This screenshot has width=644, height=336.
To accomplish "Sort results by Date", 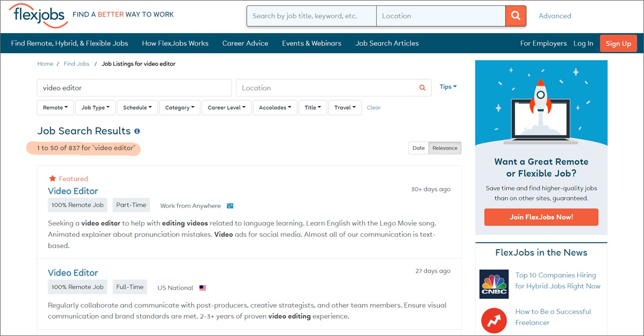I will [x=419, y=148].
